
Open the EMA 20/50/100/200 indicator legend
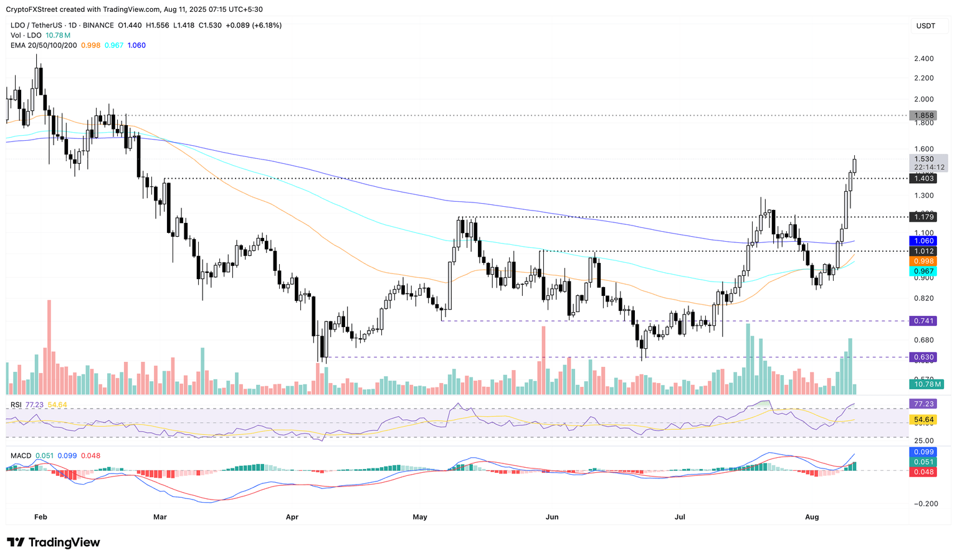pyautogui.click(x=44, y=45)
